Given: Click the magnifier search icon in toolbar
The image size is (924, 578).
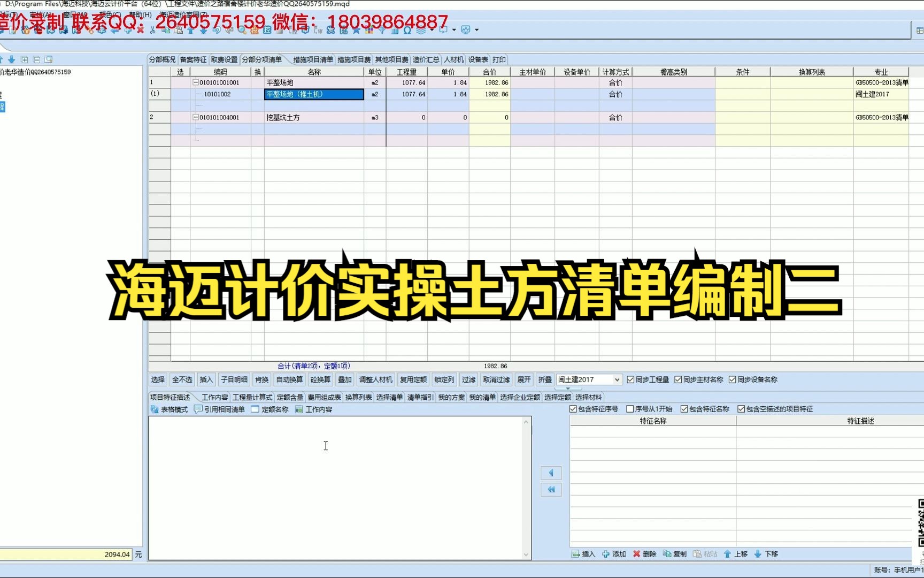Looking at the screenshot, I should point(242,30).
